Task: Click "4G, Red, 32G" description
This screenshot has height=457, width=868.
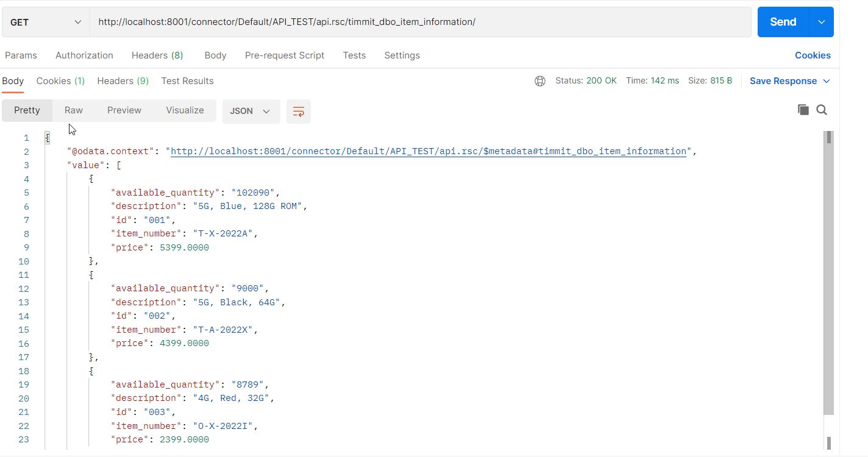Action: (x=232, y=399)
